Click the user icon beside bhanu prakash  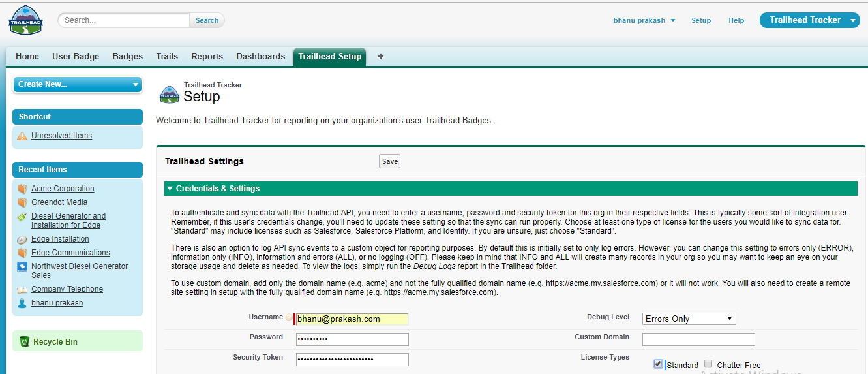point(22,303)
